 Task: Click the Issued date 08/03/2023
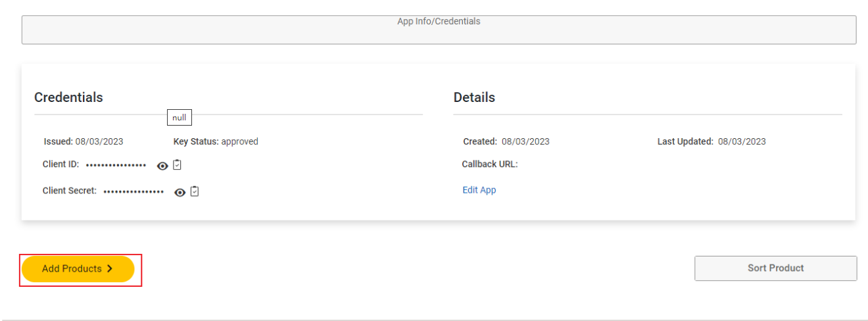[99, 141]
